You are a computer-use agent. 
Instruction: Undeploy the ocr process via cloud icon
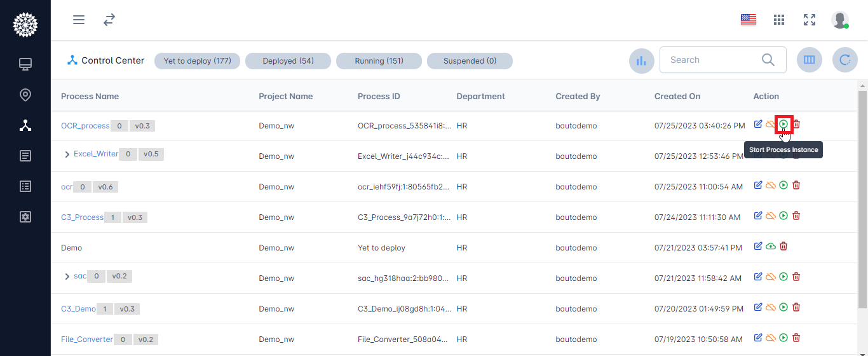tap(771, 185)
